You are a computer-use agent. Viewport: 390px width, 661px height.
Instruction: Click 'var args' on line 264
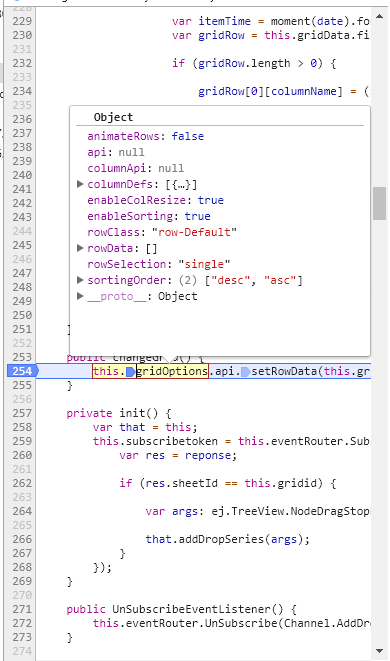[x=172, y=511]
